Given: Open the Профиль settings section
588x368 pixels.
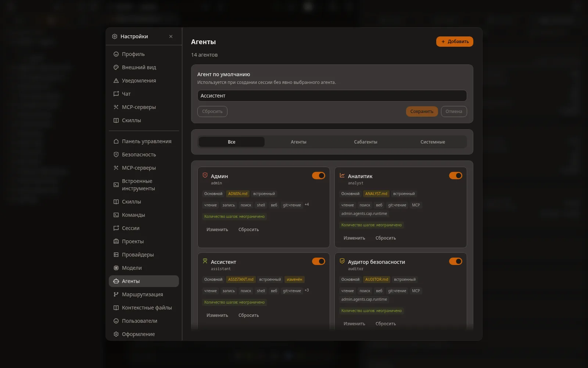Looking at the screenshot, I should pos(144,54).
